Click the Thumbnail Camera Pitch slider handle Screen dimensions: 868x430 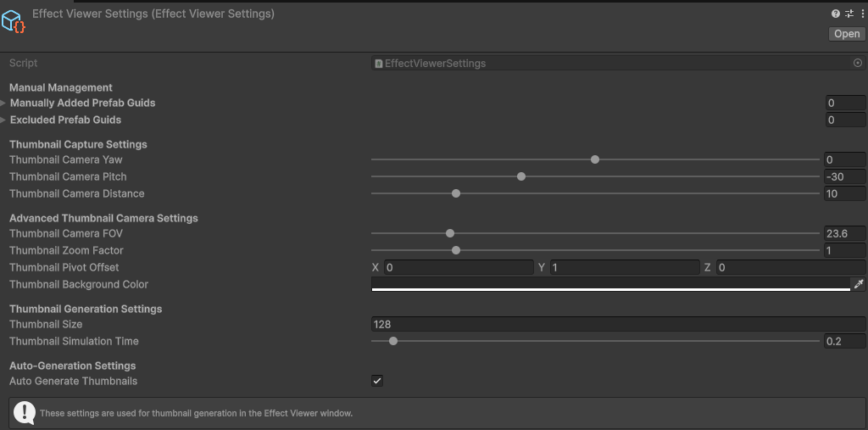click(521, 176)
